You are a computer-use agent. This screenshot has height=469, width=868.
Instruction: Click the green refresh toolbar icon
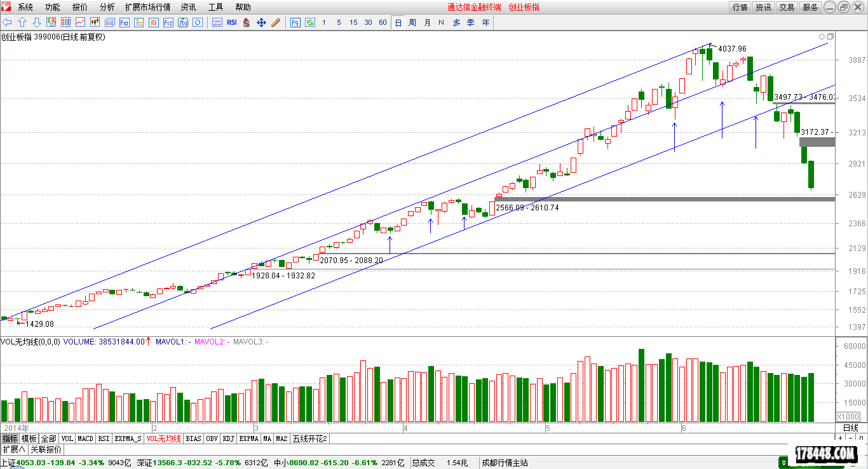click(x=310, y=22)
